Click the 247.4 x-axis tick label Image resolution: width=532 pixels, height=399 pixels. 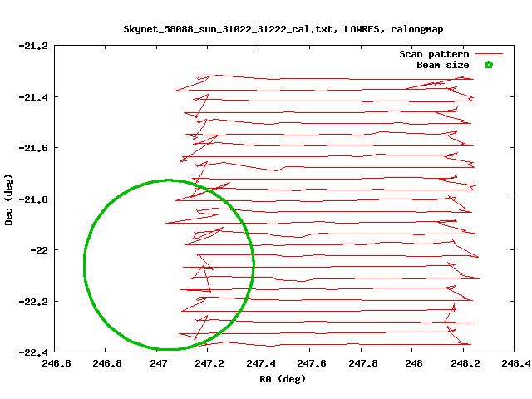coord(260,363)
